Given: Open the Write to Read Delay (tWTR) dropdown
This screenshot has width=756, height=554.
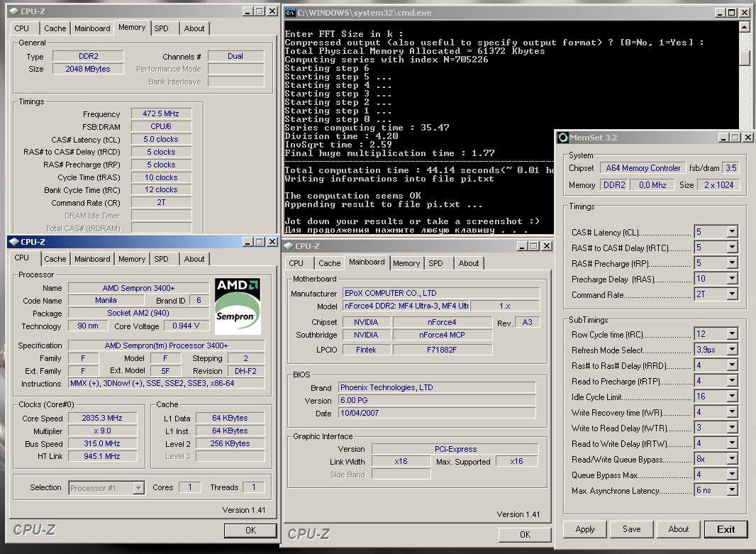Looking at the screenshot, I should coord(732,428).
